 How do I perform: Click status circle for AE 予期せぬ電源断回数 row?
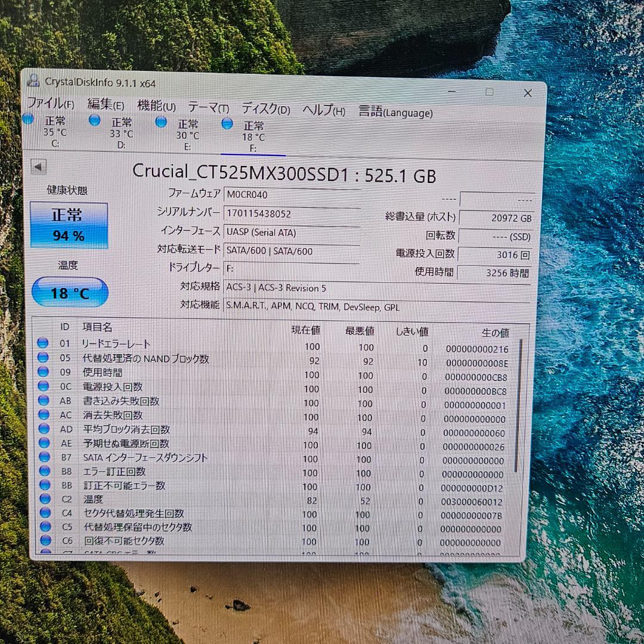point(44,442)
